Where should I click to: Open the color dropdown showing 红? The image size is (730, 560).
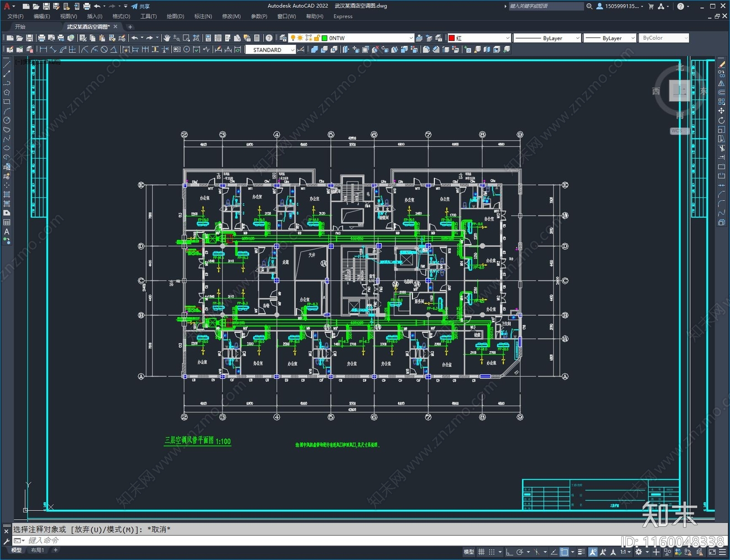coord(479,38)
